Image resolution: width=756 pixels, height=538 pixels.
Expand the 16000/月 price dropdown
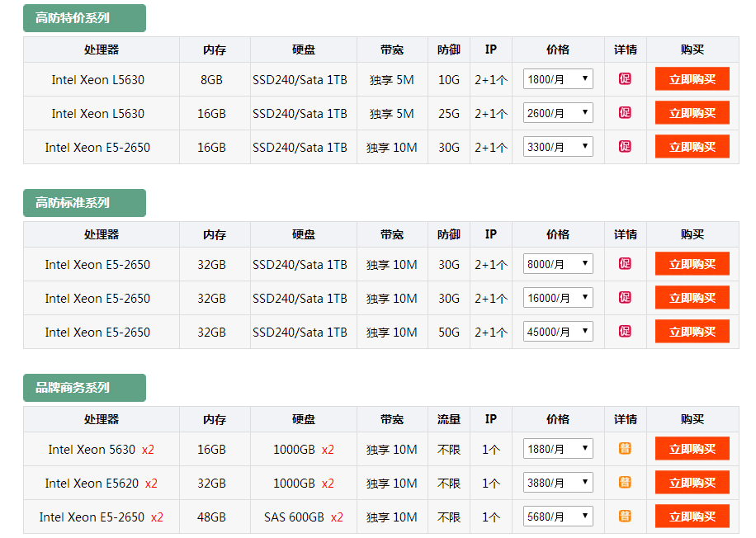click(x=558, y=298)
